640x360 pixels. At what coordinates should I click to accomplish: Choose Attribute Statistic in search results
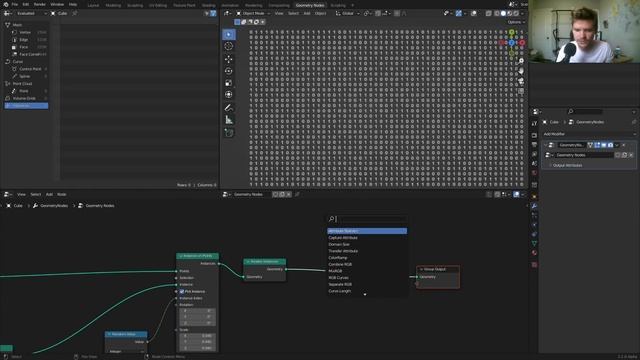coord(367,231)
